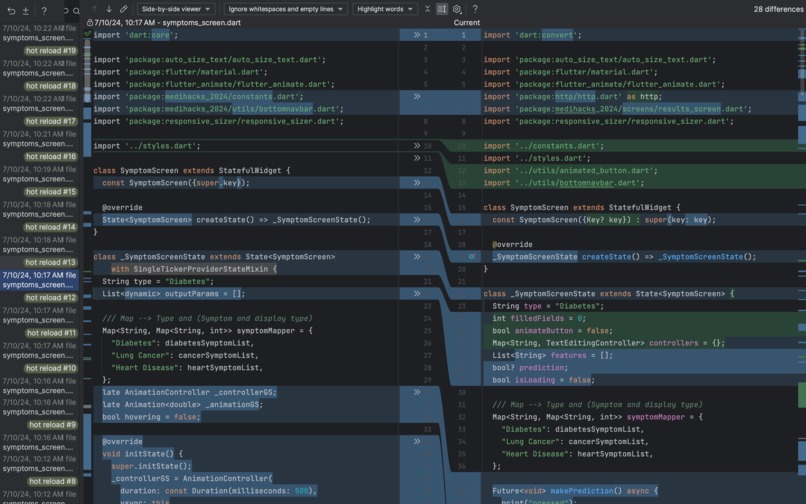Click the Revert arrow icon in history toolbar

coord(11,10)
